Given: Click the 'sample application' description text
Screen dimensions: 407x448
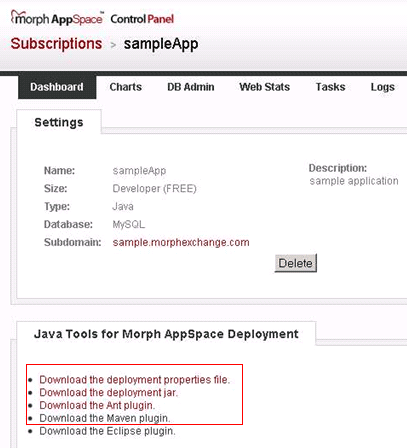Looking at the screenshot, I should click(354, 181).
